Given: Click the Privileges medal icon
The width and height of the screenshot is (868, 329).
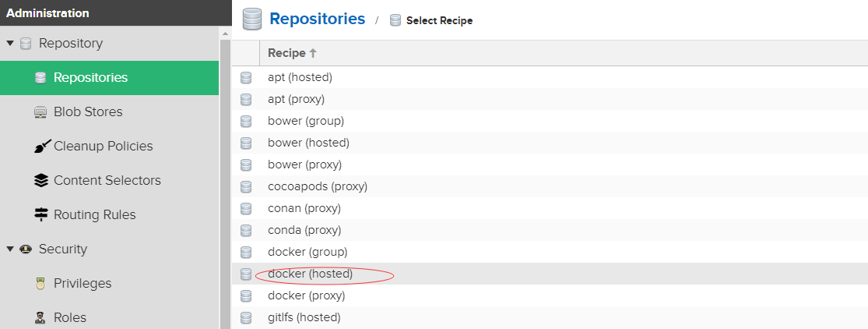Looking at the screenshot, I should pos(41,284).
